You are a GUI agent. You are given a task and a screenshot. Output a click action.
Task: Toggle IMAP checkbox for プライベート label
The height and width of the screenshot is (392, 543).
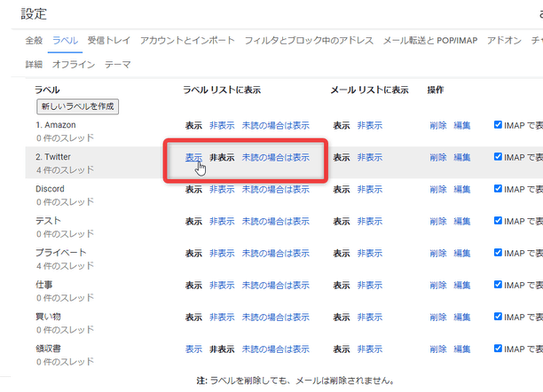498,253
